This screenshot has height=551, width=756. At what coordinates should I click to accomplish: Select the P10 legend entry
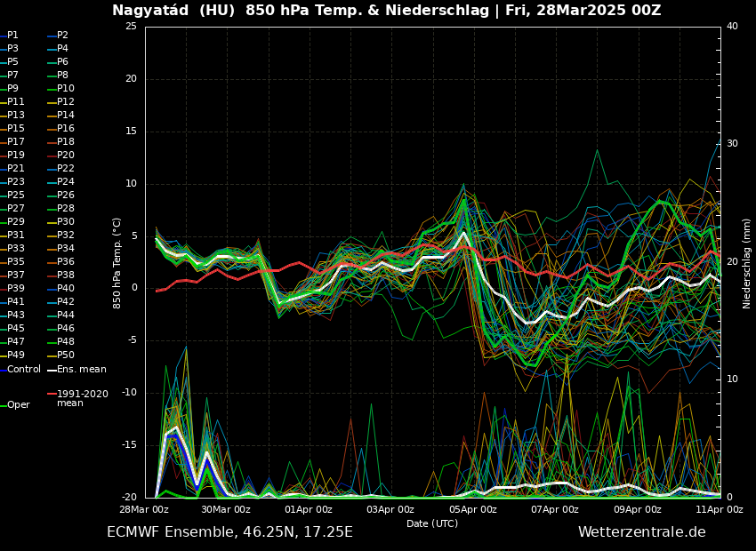pos(65,89)
